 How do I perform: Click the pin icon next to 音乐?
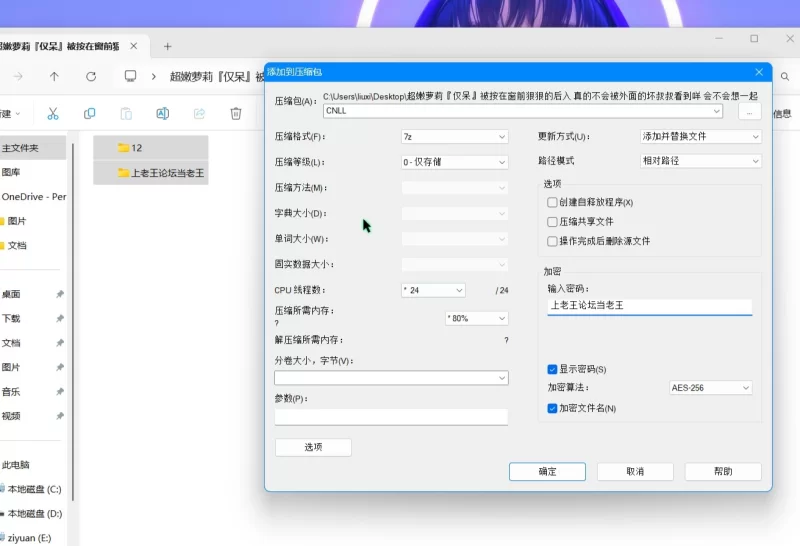tap(60, 391)
